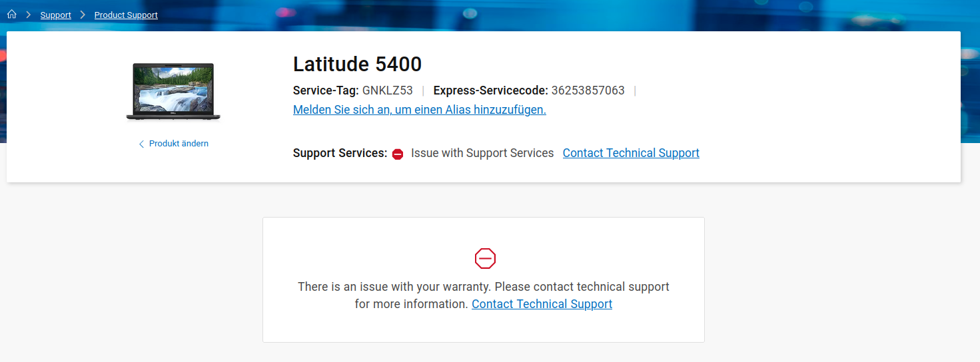Click the Latitude 5400 laptop thumbnail

click(173, 92)
